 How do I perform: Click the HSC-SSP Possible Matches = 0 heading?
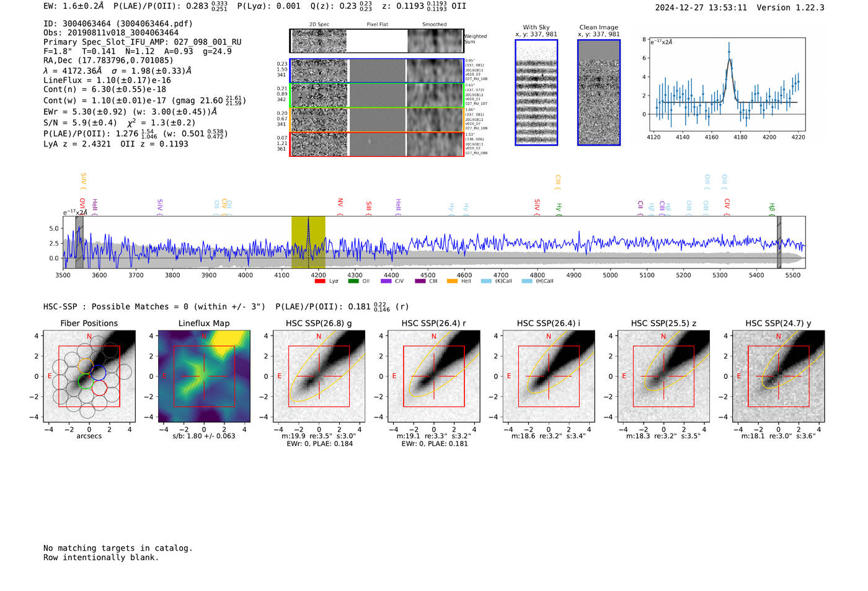[154, 307]
